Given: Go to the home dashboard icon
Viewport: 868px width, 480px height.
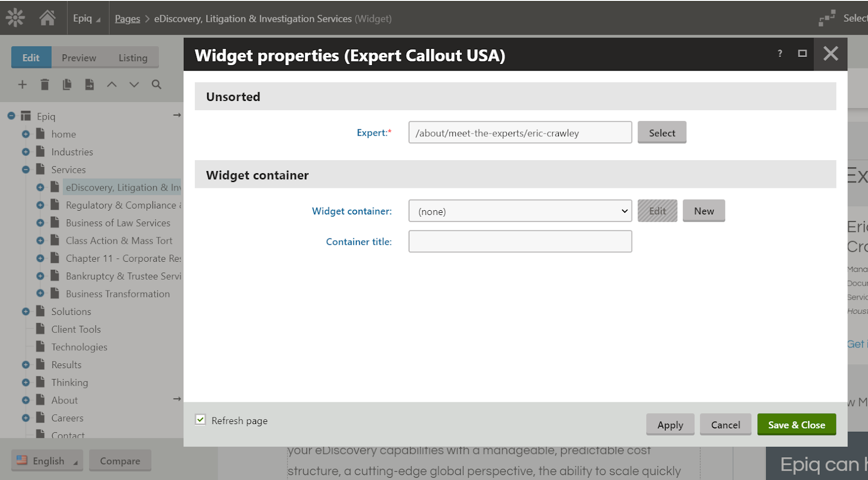Looking at the screenshot, I should (48, 18).
